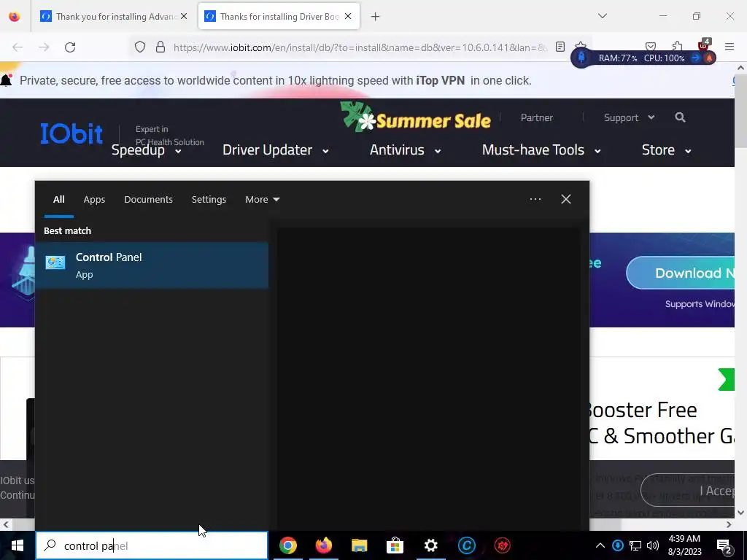Open the network tray icon
This screenshot has height=560, width=747.
635,545
